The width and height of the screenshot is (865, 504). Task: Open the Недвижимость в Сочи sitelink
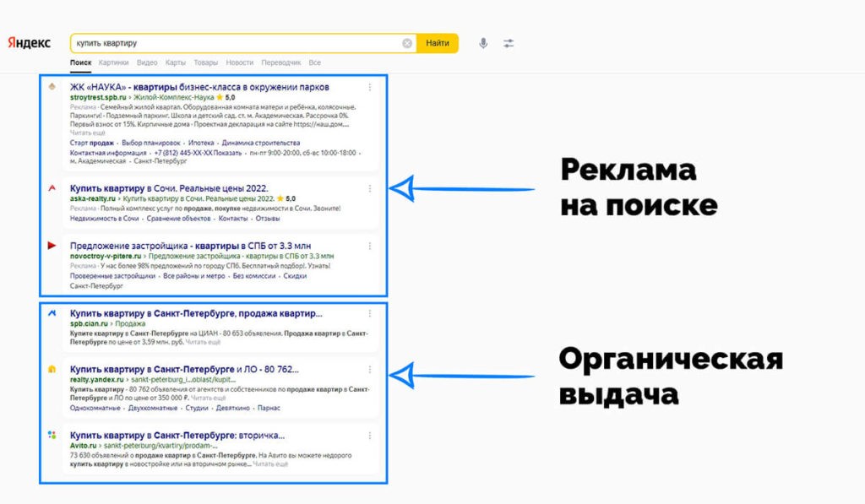104,219
